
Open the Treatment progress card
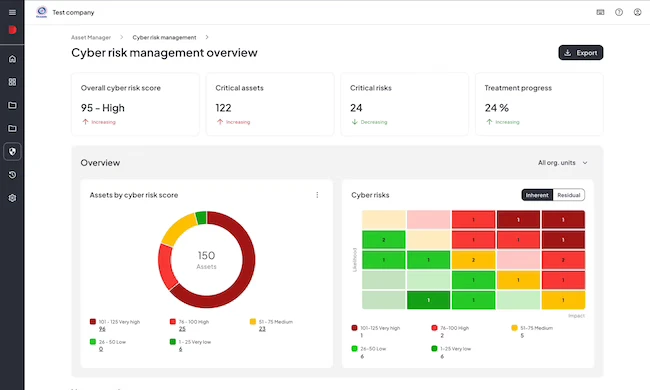539,104
